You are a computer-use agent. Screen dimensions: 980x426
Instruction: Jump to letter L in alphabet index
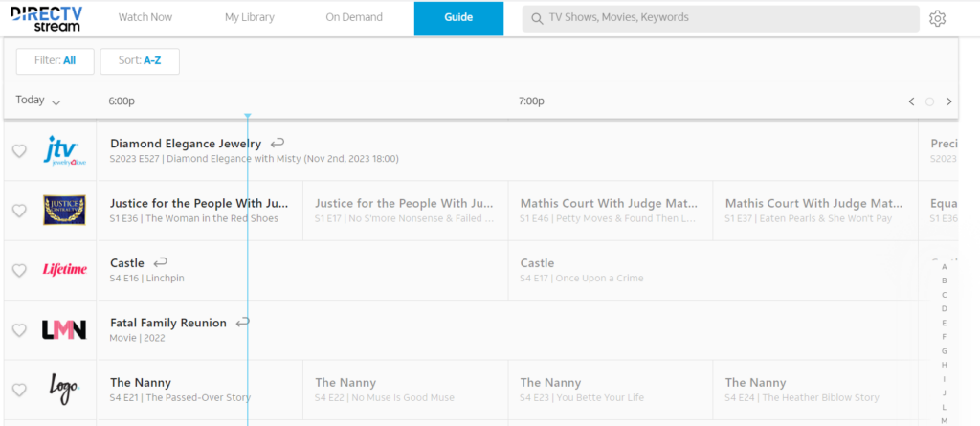pyautogui.click(x=945, y=407)
